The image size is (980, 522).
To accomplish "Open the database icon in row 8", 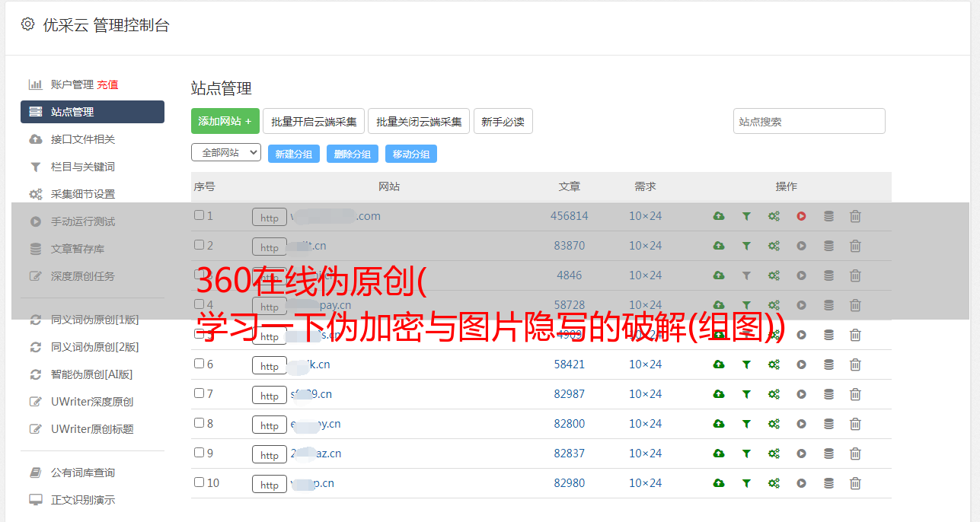I will pos(828,424).
